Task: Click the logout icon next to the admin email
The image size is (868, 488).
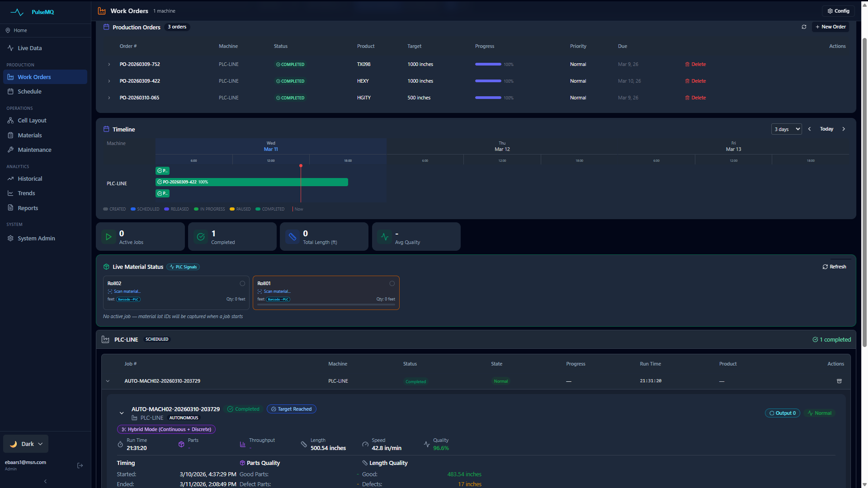Action: (x=80, y=465)
